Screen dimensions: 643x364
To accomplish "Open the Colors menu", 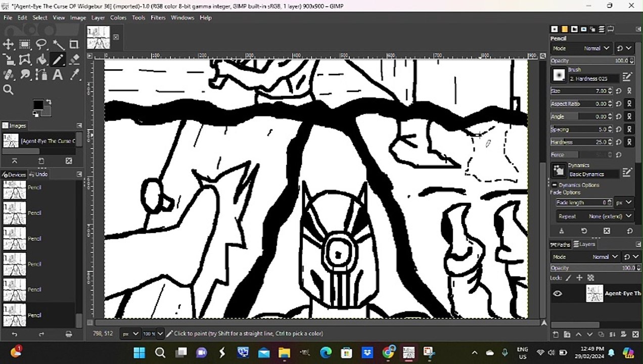I will coord(118,18).
